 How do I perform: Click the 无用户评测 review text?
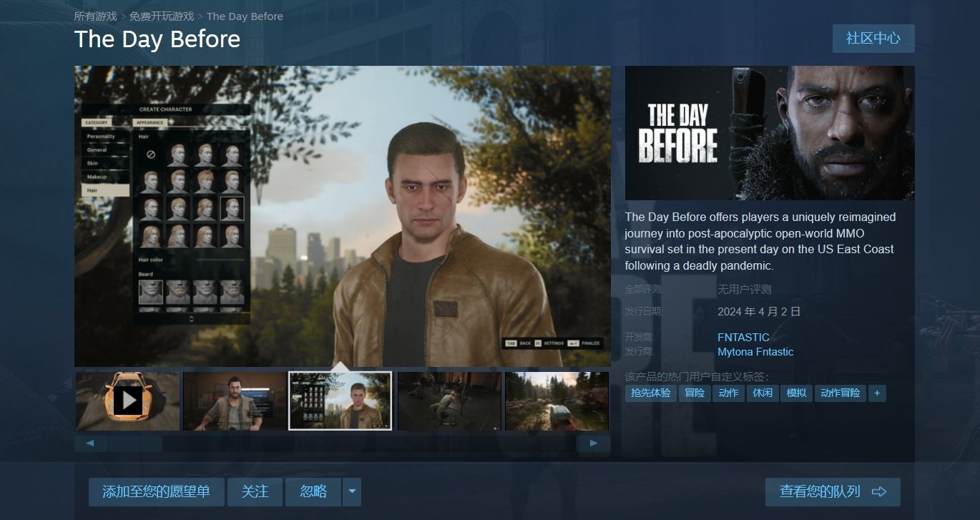click(745, 290)
